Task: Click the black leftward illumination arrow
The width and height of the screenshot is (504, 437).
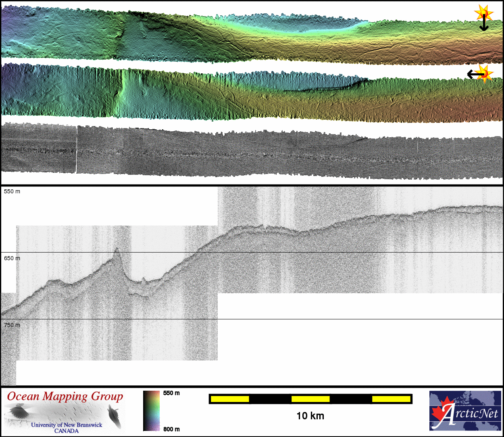Action: click(474, 74)
